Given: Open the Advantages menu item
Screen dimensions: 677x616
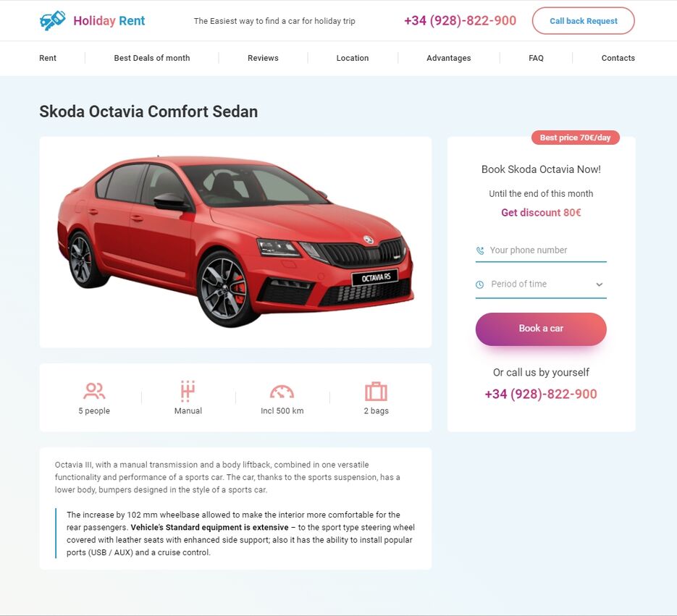Looking at the screenshot, I should click(x=449, y=58).
